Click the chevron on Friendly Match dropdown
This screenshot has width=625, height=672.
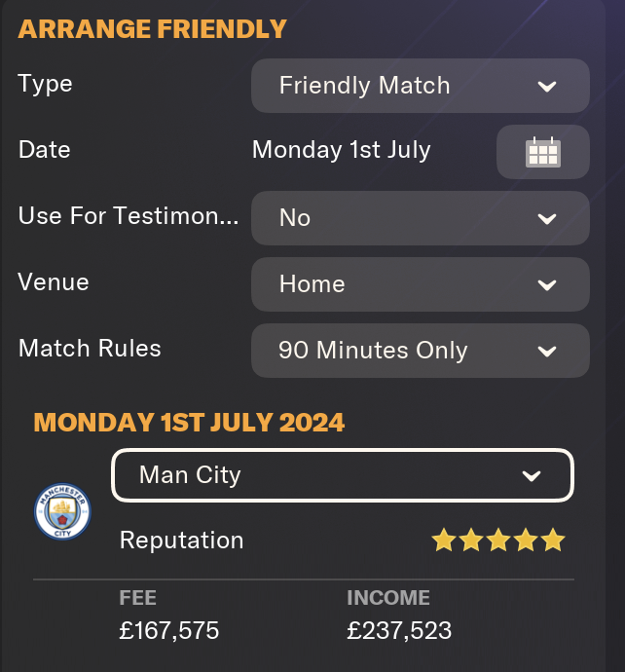(547, 87)
